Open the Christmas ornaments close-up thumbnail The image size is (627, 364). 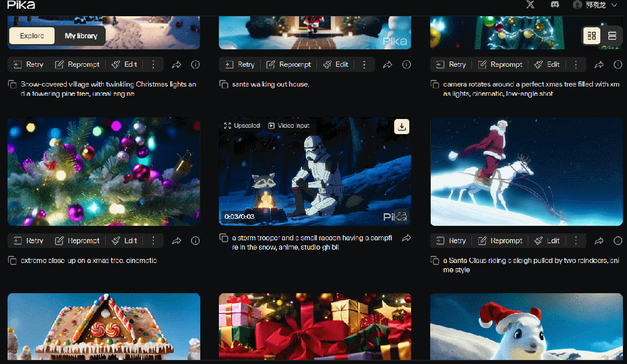[103, 171]
